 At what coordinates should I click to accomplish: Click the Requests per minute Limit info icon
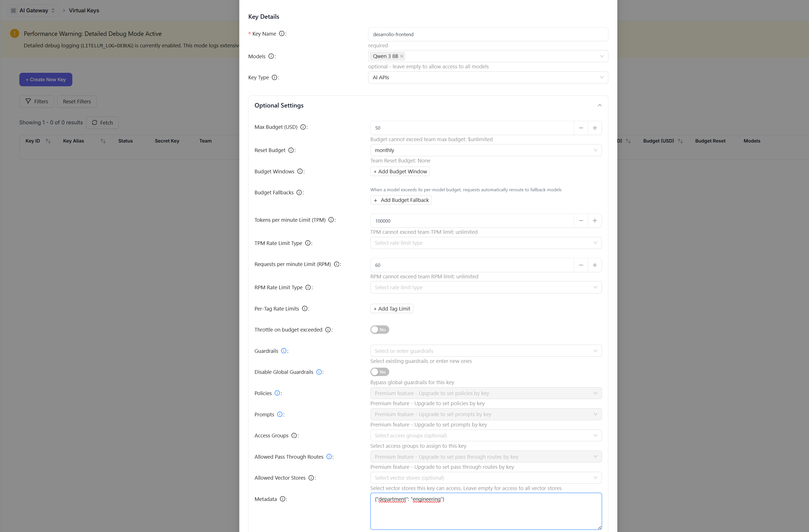pyautogui.click(x=337, y=264)
